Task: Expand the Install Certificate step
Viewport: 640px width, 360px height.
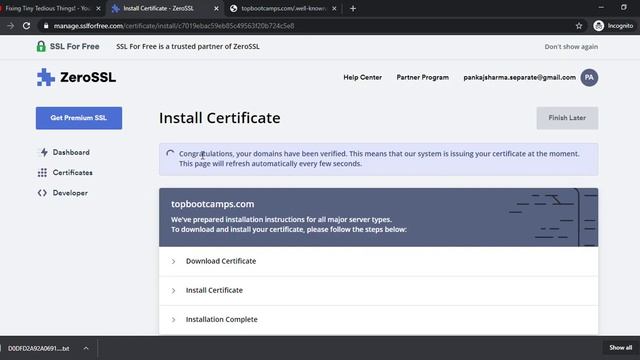Action: (x=378, y=291)
